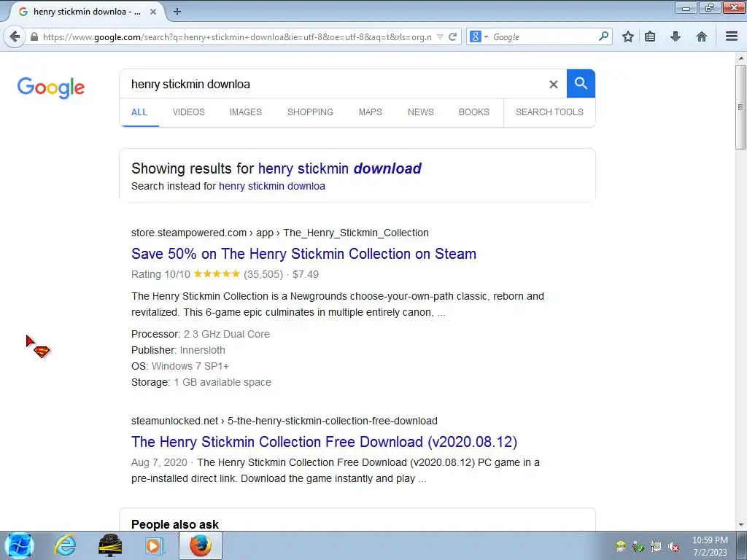Click the Firefox back arrow button

tap(15, 36)
